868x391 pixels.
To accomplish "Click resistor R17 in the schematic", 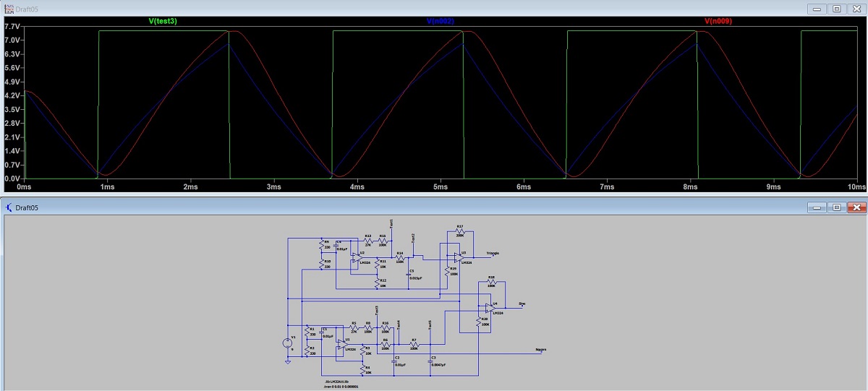I will click(x=459, y=231).
